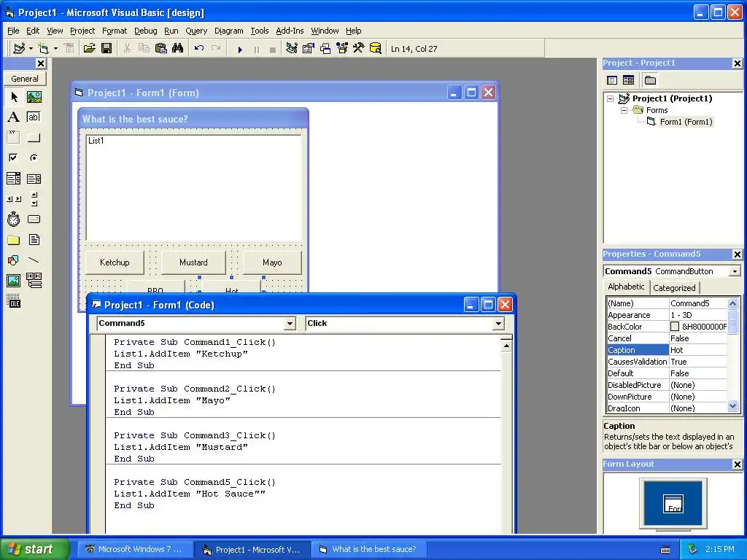
Task: Click the Project Explorer toolbar icon
Action: tap(292, 49)
